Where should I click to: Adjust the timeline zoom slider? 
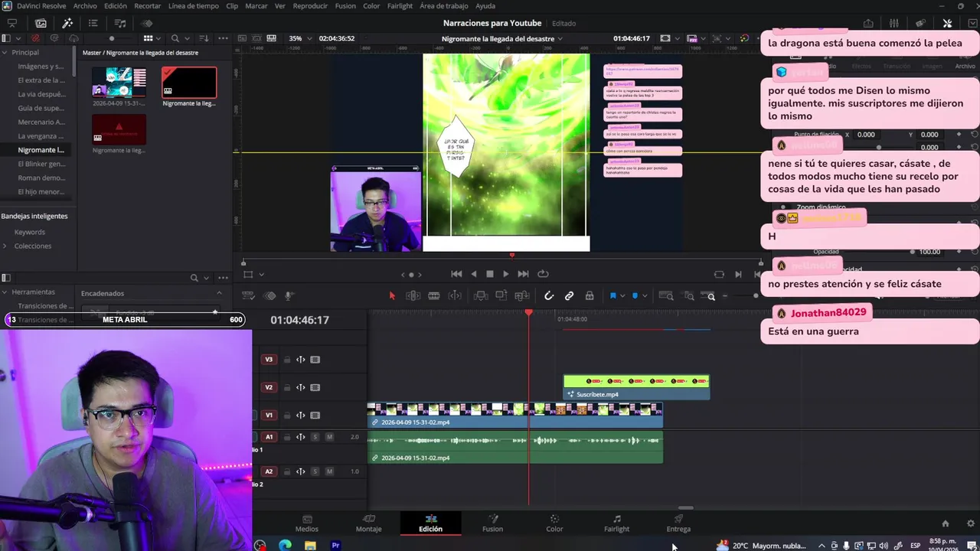pyautogui.click(x=756, y=296)
